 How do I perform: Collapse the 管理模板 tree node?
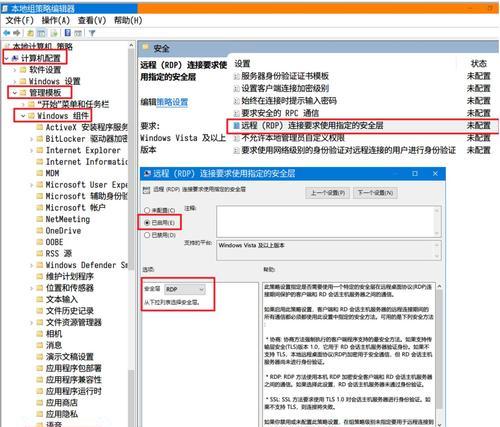[15, 93]
